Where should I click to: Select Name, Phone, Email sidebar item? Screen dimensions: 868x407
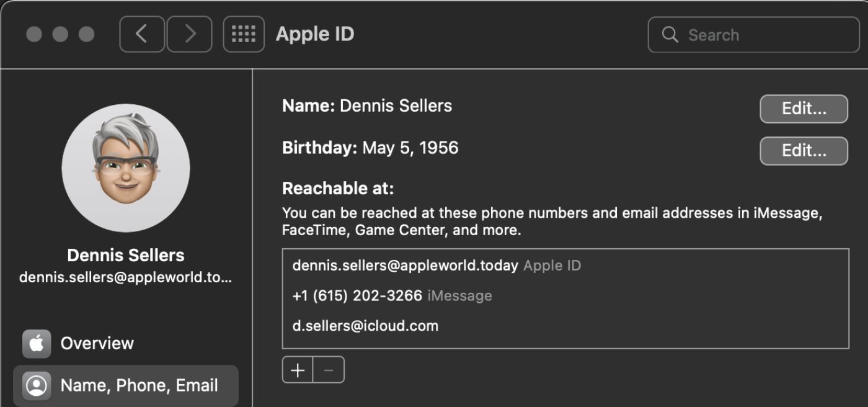click(x=139, y=385)
